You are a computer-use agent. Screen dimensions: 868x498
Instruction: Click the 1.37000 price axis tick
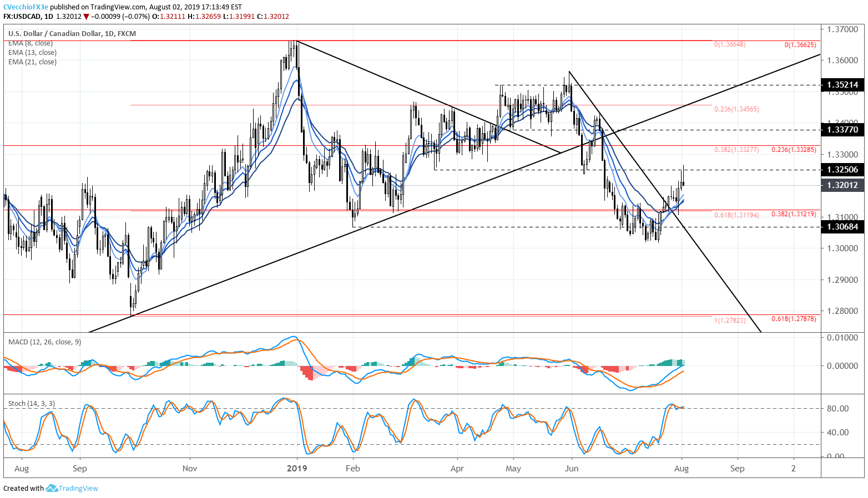click(842, 29)
